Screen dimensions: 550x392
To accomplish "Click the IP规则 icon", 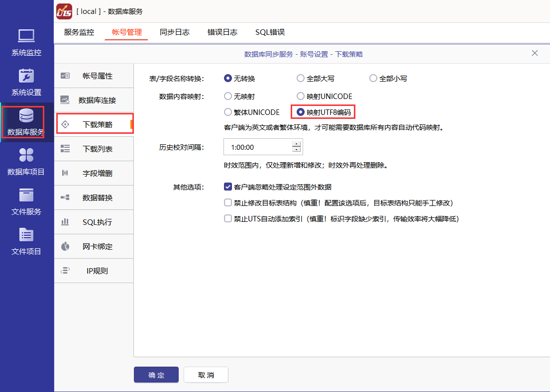I will coord(65,270).
